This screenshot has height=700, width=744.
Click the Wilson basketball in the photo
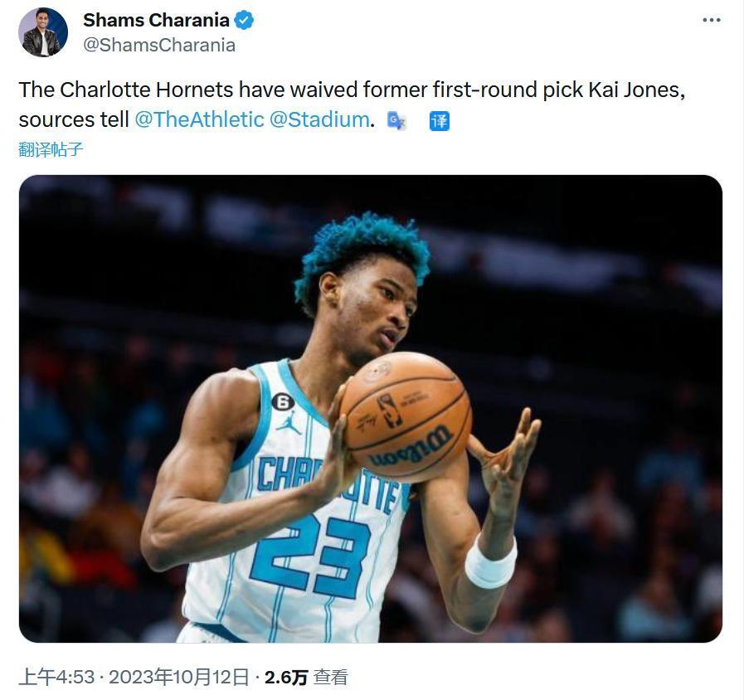[406, 416]
